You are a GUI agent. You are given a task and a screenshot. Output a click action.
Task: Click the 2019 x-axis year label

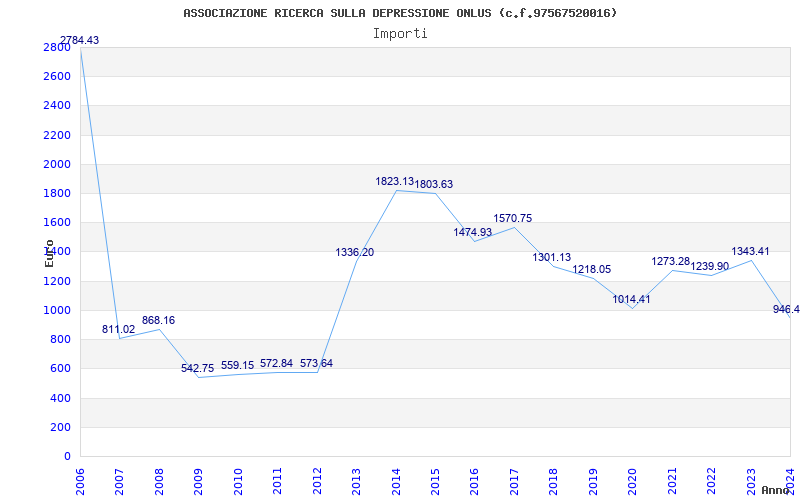[593, 481]
